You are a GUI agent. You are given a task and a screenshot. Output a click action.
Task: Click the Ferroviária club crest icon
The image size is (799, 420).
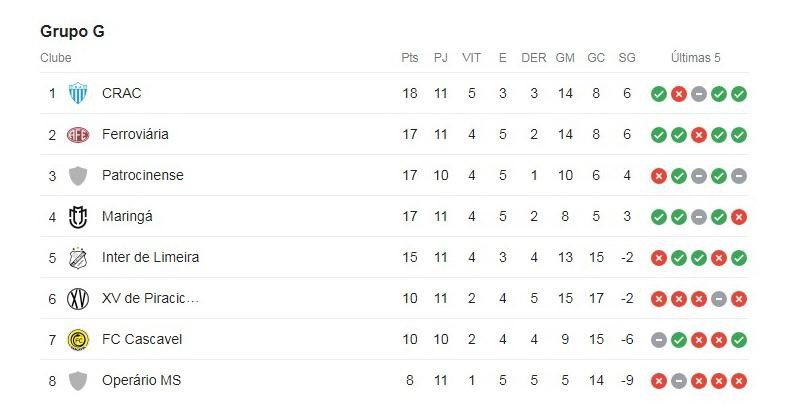(x=78, y=135)
